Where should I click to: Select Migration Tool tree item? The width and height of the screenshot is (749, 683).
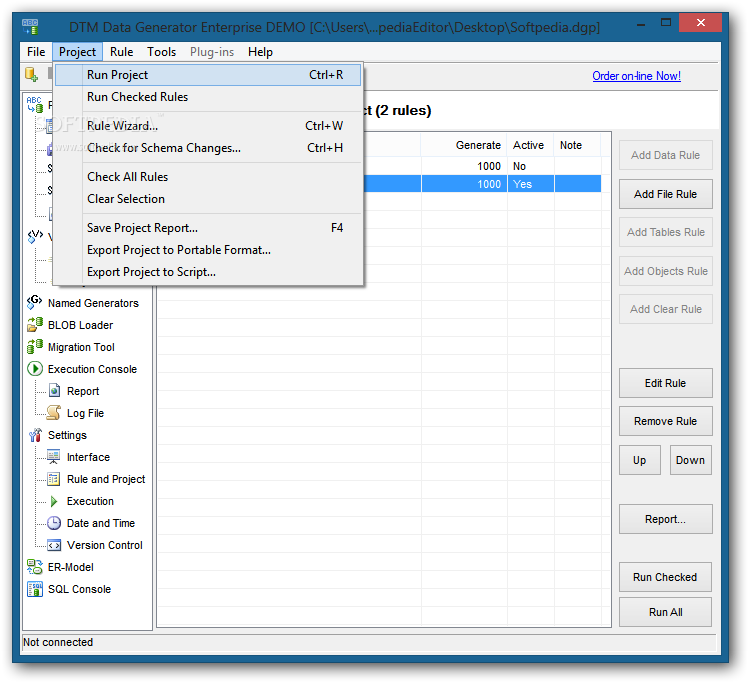point(81,347)
